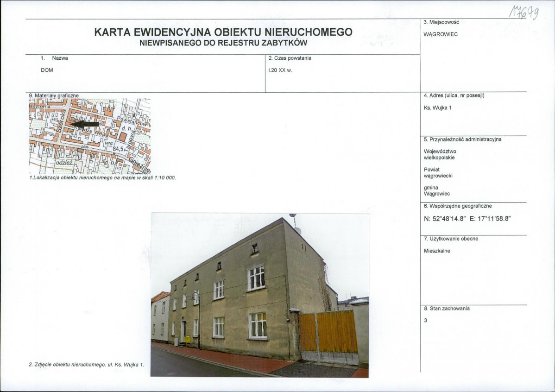Click the 'Województwo' text
Image resolution: width=555 pixels, height=392 pixels.
(440, 152)
